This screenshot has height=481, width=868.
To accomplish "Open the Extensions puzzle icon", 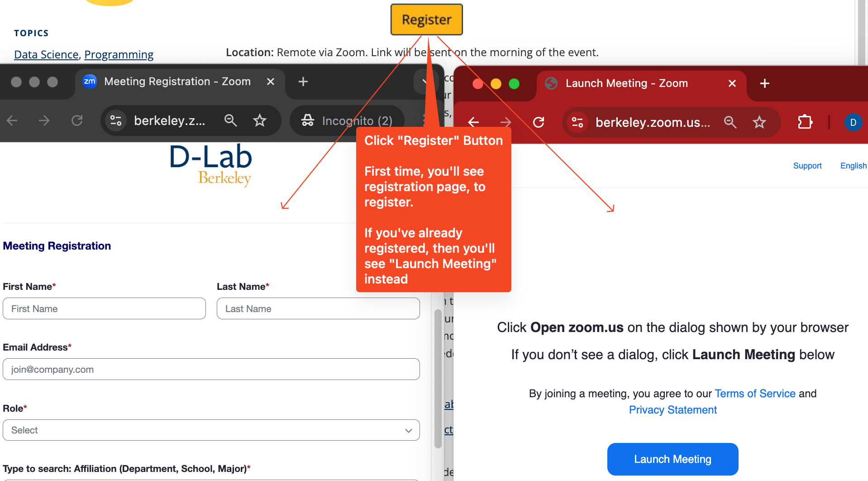I will tap(805, 122).
